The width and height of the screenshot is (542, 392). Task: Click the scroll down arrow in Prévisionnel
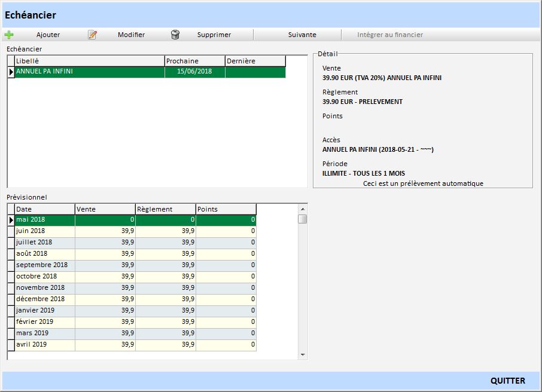pyautogui.click(x=303, y=355)
